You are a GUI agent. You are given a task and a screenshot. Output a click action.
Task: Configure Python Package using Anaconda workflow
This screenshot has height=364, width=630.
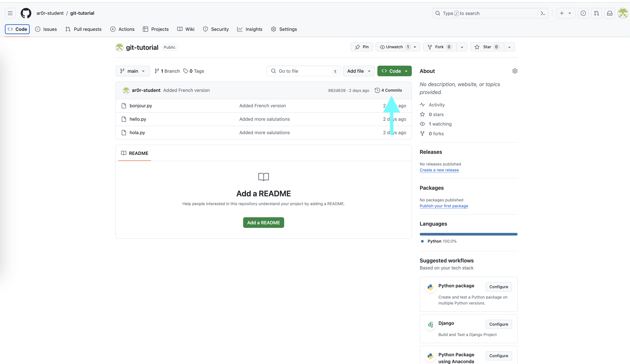click(498, 356)
